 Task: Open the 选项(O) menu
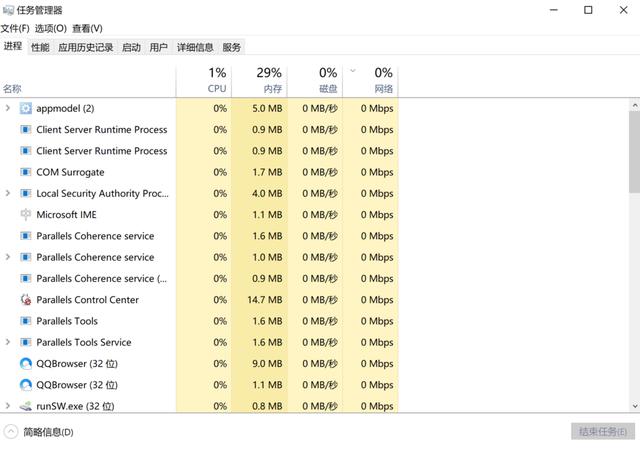pos(51,28)
